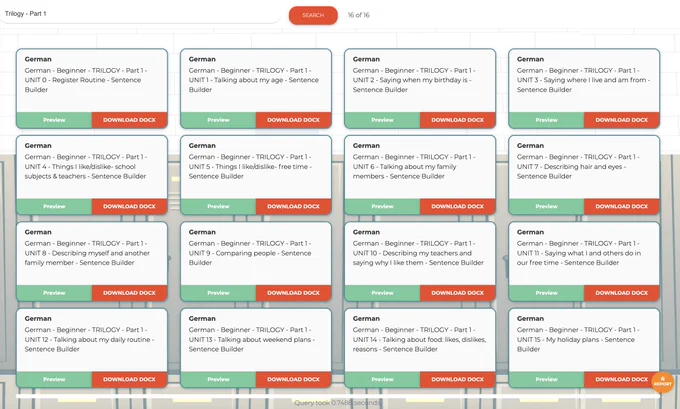Viewport: 680px width, 409px height.
Task: Download DOCX for UNIT 7 hair and eyes
Action: [621, 206]
